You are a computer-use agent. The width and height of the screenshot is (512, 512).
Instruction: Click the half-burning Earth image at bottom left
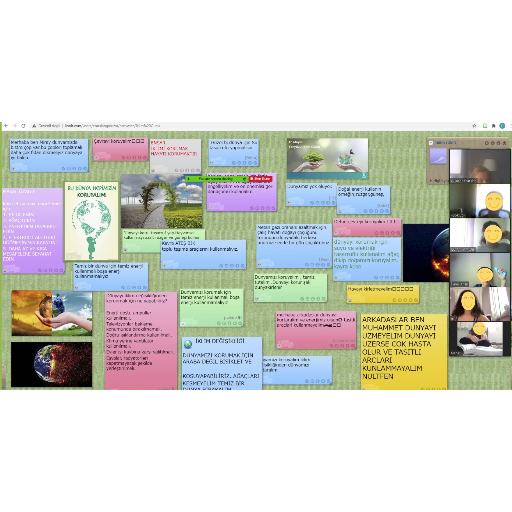point(52,365)
